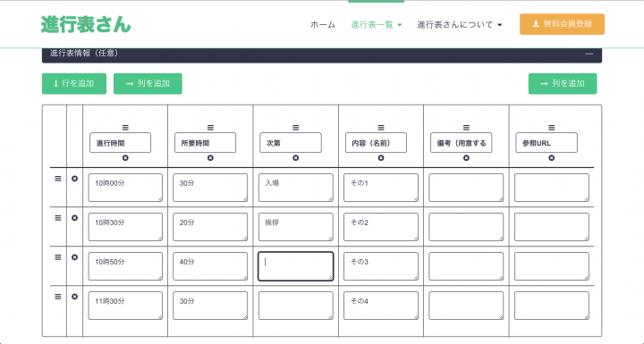Viewport: 644px width, 344px height.
Task: Collapse the 進行表情報（任意） panel with minus icon
Action: pos(589,54)
